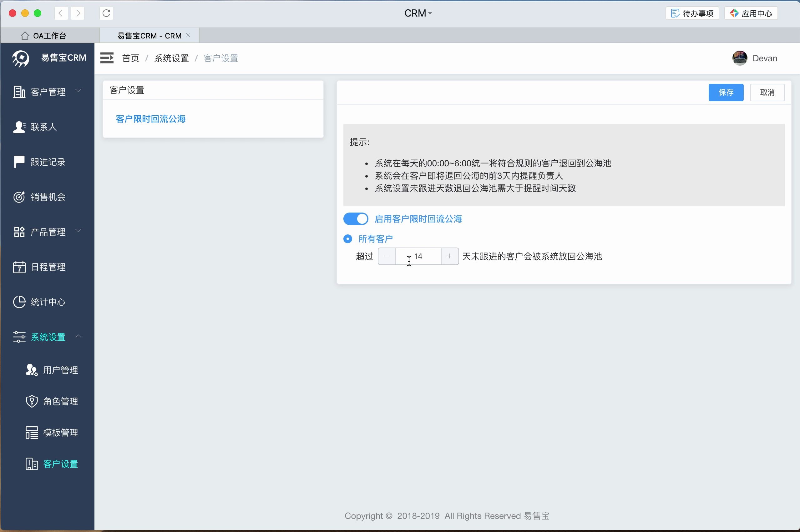800x532 pixels.
Task: Click the browser reload icon
Action: pos(106,13)
